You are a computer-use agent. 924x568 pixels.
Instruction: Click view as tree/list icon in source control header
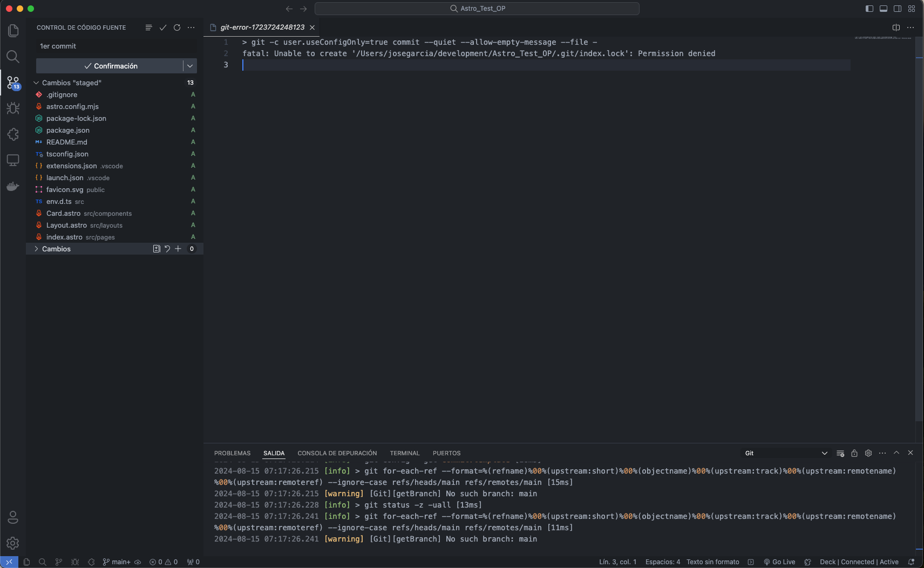pyautogui.click(x=148, y=28)
